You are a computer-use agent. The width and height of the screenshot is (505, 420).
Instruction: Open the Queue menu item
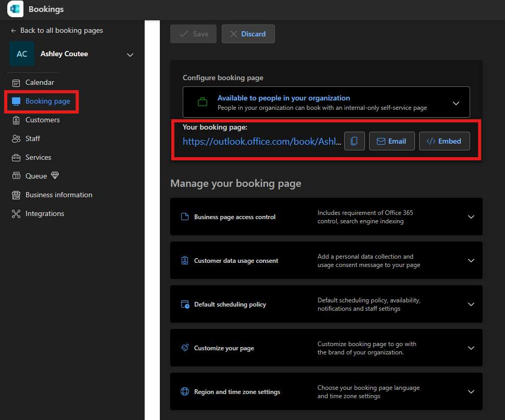(x=36, y=176)
